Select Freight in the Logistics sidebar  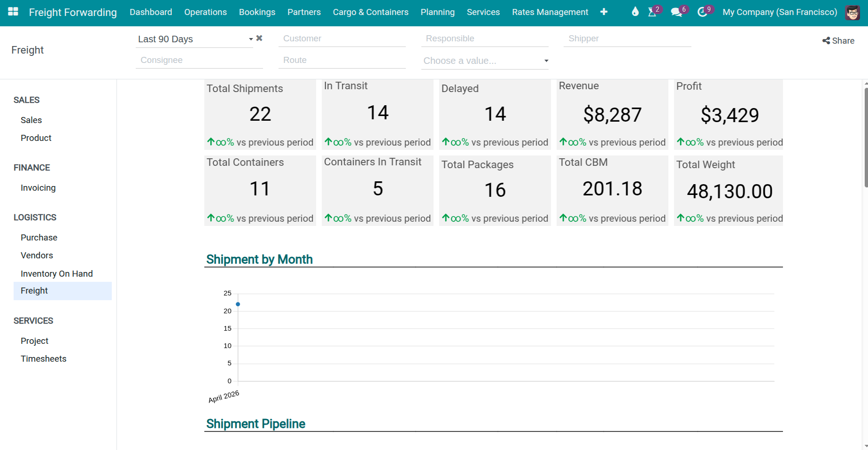[x=34, y=291]
